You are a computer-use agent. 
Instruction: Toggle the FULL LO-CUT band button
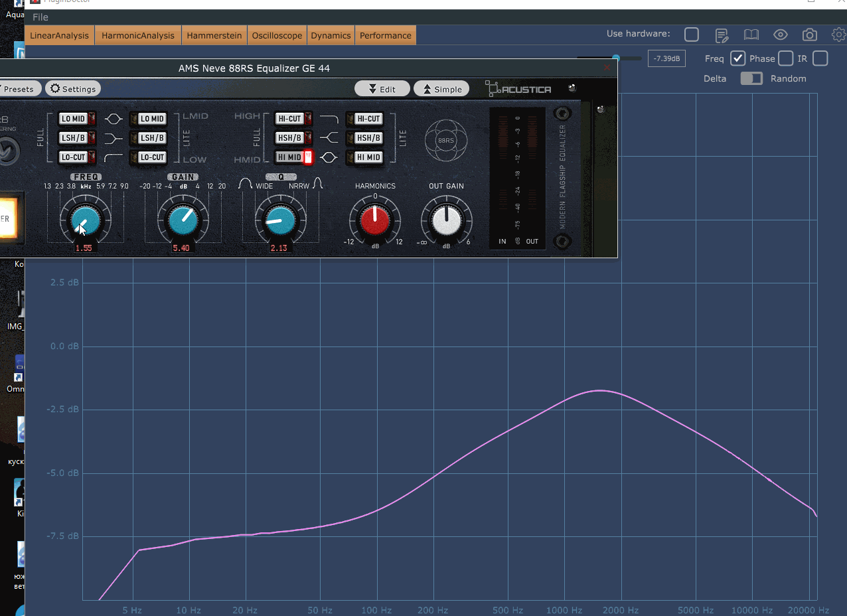(x=77, y=157)
